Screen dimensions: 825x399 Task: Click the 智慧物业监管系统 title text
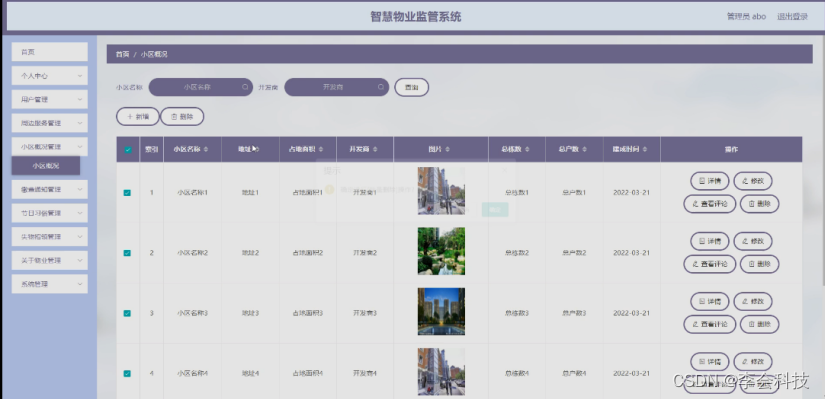tap(416, 17)
